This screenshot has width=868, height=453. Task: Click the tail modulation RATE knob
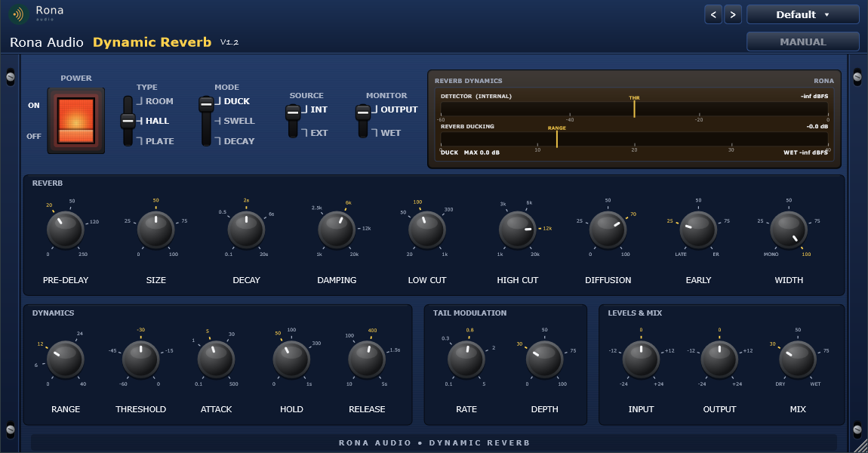point(466,359)
